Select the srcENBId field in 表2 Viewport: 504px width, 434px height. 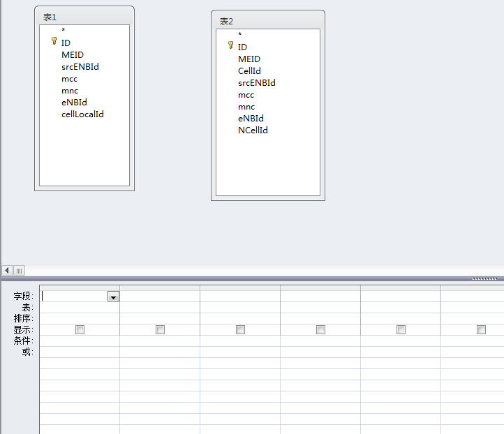[257, 83]
